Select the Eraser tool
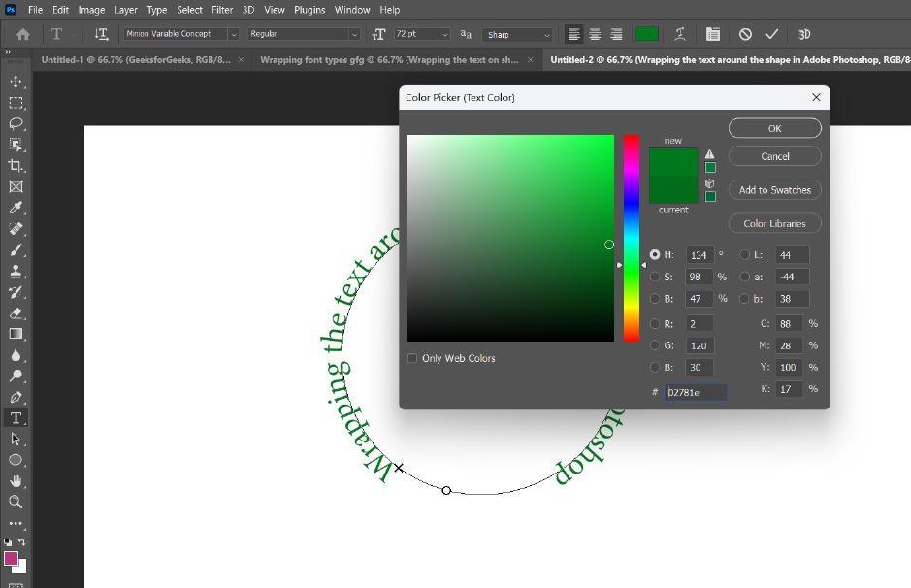The width and height of the screenshot is (911, 588). click(16, 313)
